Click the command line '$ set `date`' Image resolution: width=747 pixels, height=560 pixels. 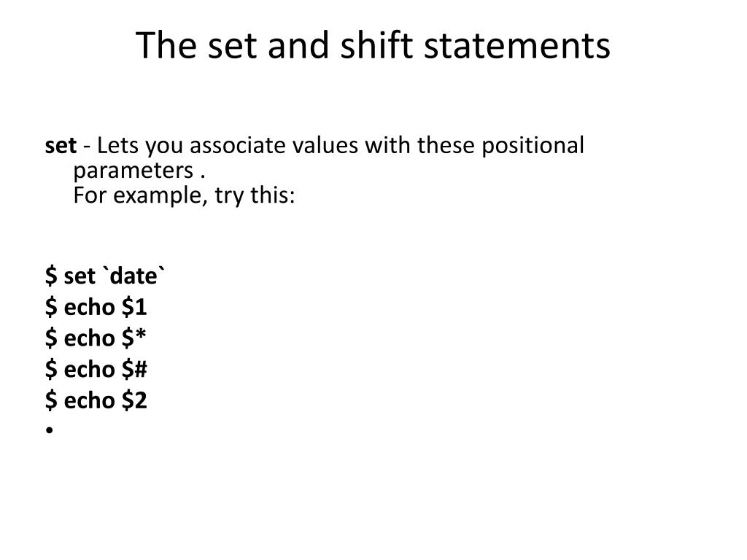click(x=105, y=276)
